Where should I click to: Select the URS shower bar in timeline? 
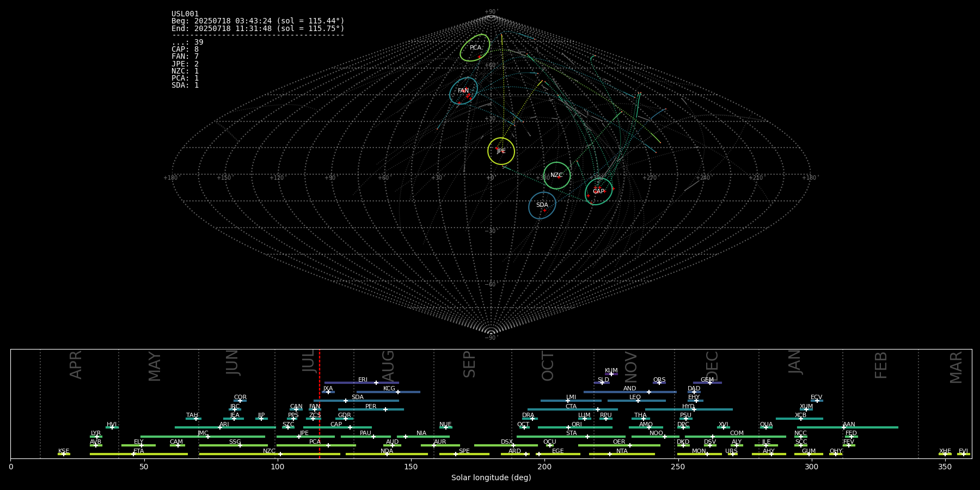732,454
